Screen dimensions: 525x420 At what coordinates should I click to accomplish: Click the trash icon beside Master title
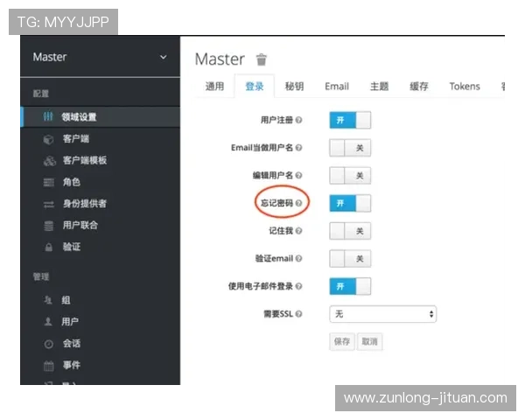[261, 60]
